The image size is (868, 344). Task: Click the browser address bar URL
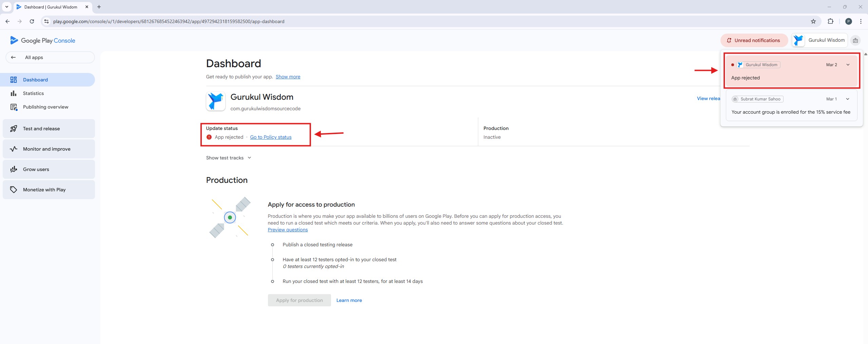169,21
